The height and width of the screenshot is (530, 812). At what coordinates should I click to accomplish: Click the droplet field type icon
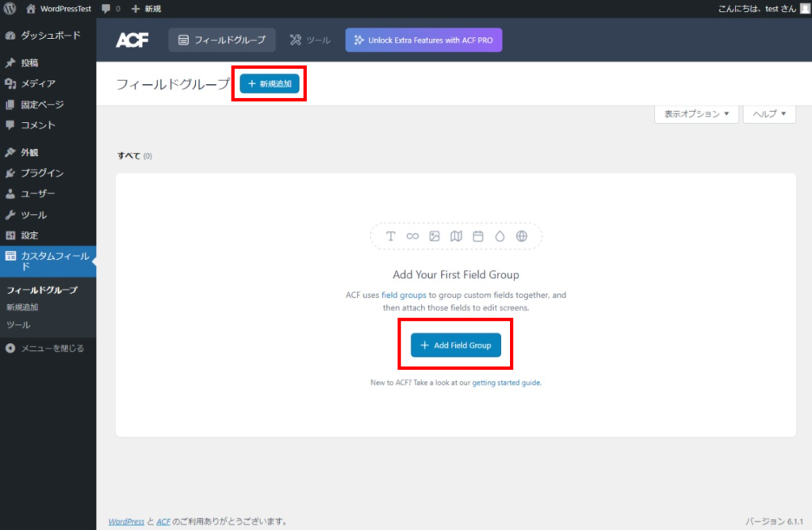[x=501, y=235]
